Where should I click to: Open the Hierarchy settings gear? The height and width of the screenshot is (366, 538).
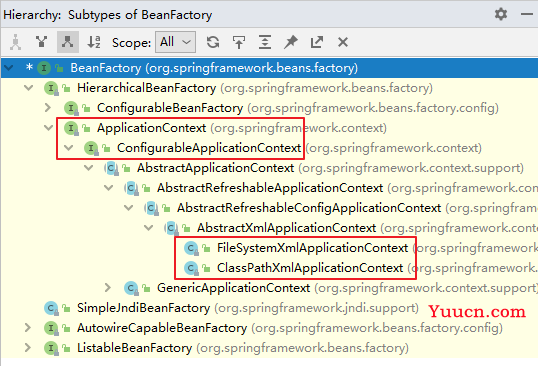pyautogui.click(x=501, y=14)
